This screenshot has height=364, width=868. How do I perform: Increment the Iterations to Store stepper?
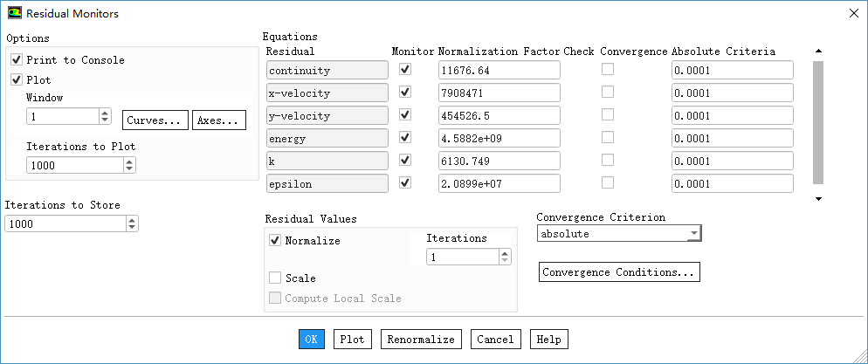(132, 220)
